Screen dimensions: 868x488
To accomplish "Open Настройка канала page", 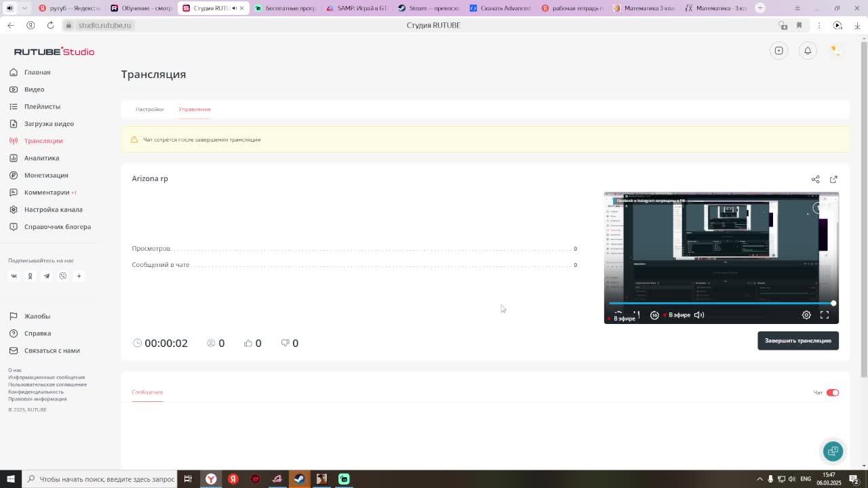I will (x=53, y=209).
